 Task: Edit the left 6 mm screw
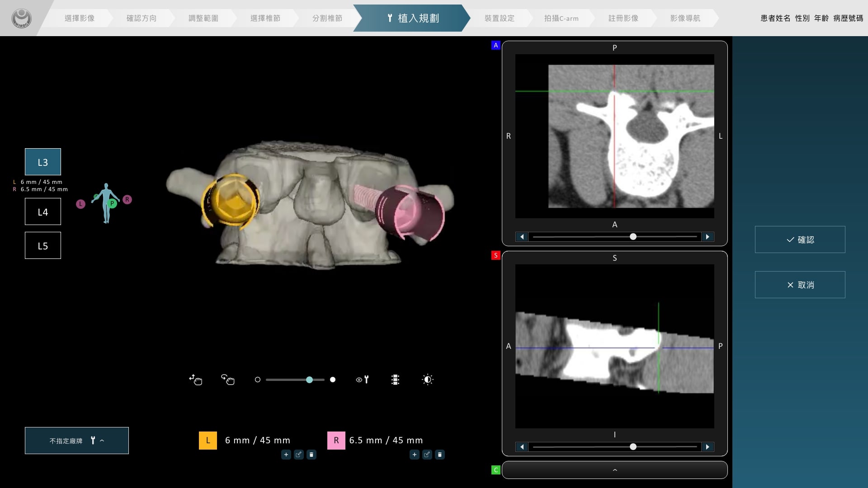click(298, 455)
